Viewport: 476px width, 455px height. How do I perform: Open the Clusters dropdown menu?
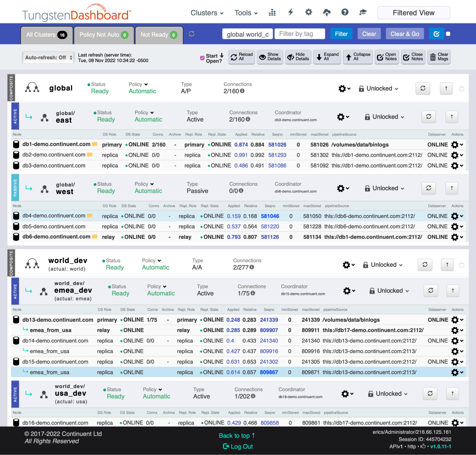[207, 13]
